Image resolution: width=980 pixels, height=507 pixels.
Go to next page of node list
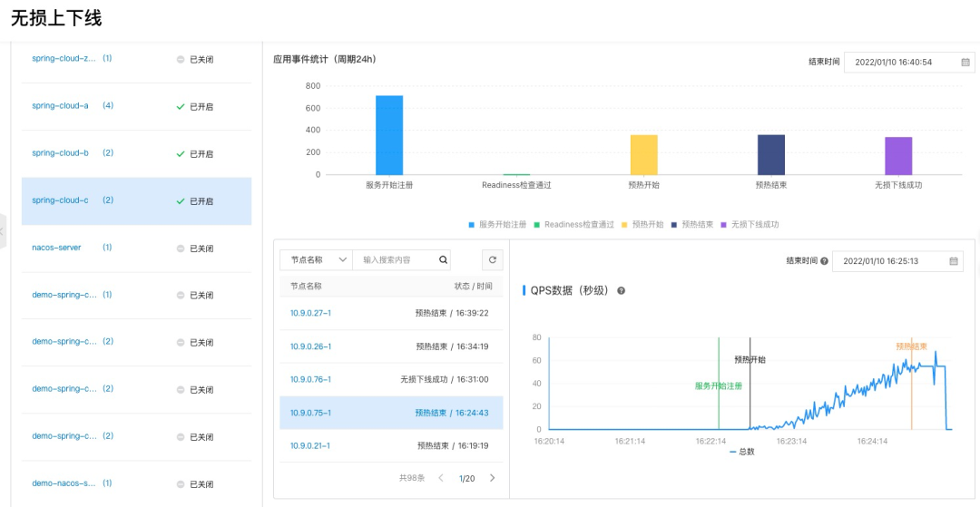pyautogui.click(x=493, y=478)
